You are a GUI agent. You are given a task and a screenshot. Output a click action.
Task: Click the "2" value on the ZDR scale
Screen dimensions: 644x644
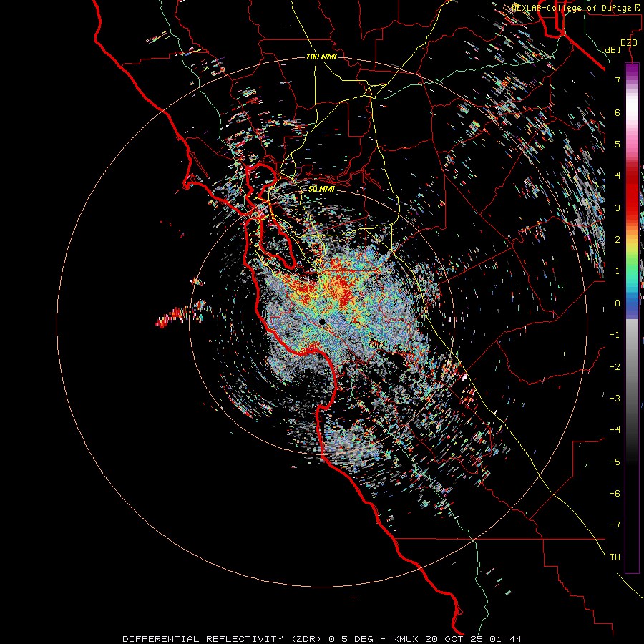pos(618,240)
